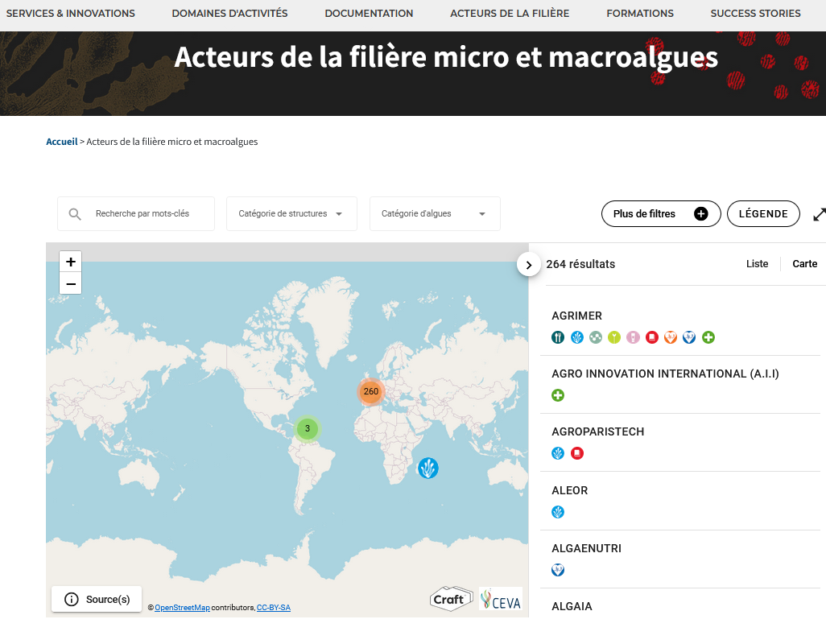Viewport: 826px width, 644px height.
Task: Open the SERVICES & INNOVATIONS menu
Action: pos(71,14)
